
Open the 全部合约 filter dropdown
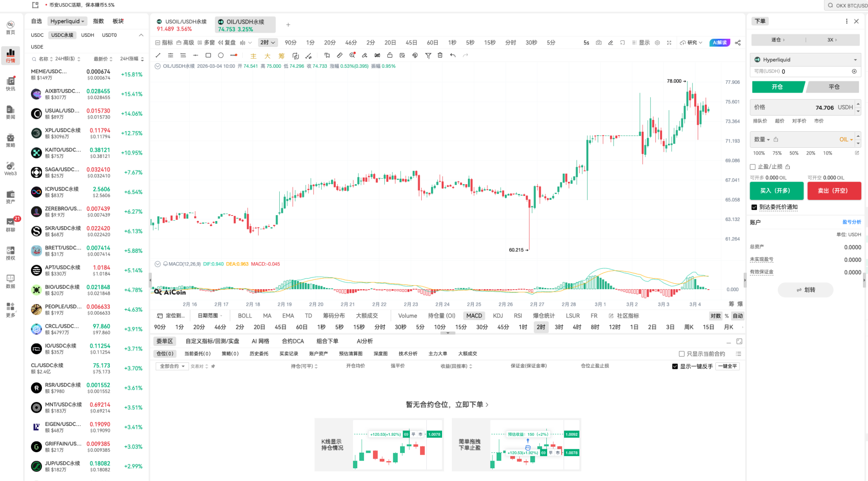click(x=172, y=366)
